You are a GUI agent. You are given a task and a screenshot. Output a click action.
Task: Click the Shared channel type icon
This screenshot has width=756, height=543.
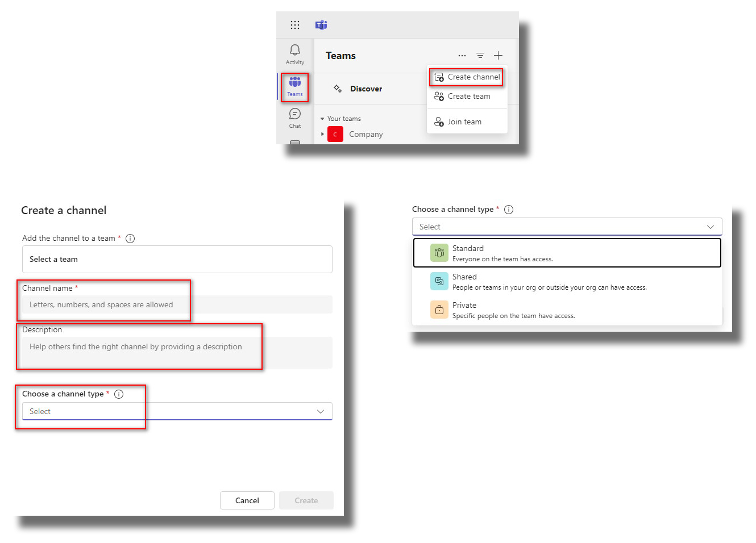[439, 281]
